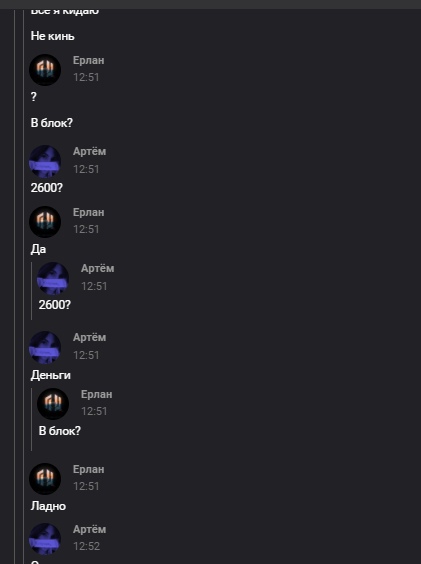Click the quoted Ерлан avatar in the "В блок?" reply

(53, 404)
